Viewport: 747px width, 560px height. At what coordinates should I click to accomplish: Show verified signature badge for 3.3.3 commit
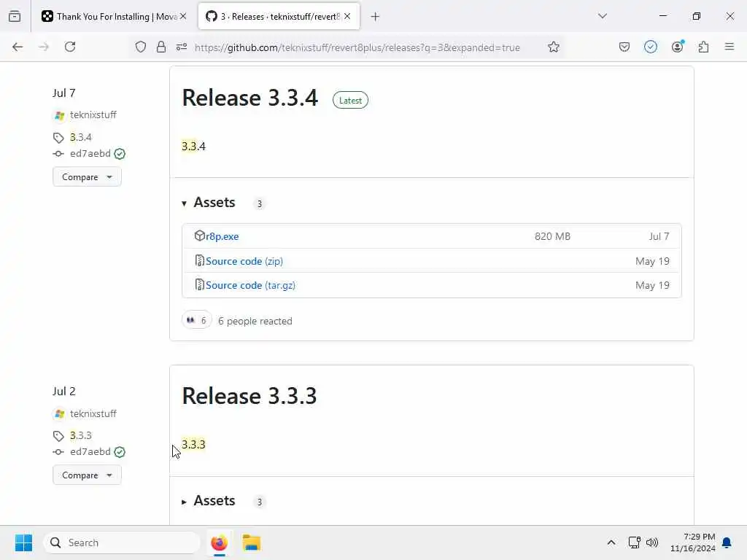pos(120,452)
